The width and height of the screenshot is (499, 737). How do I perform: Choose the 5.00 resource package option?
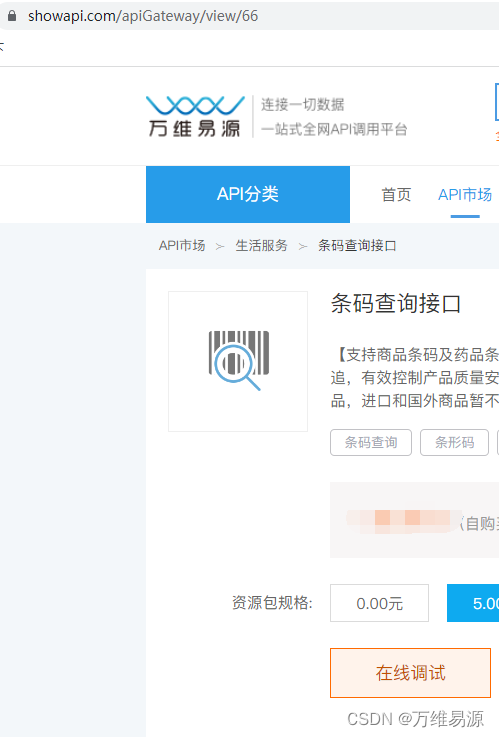(473, 603)
